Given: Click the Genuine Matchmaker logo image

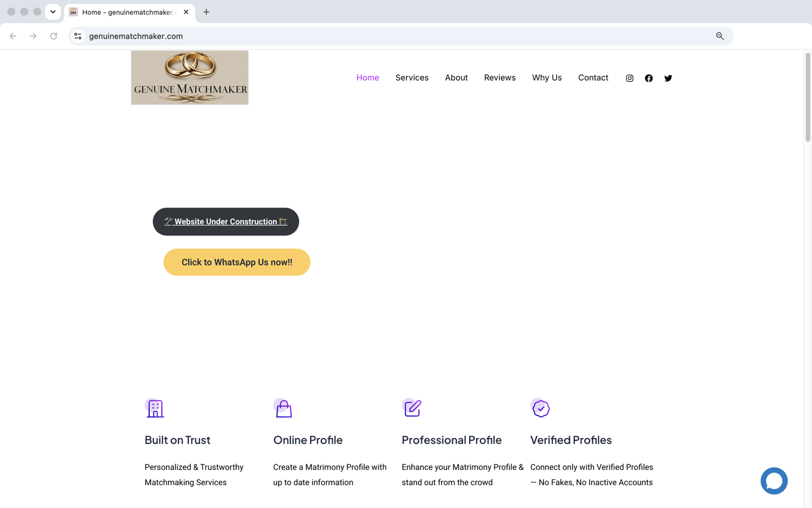Looking at the screenshot, I should tap(190, 77).
